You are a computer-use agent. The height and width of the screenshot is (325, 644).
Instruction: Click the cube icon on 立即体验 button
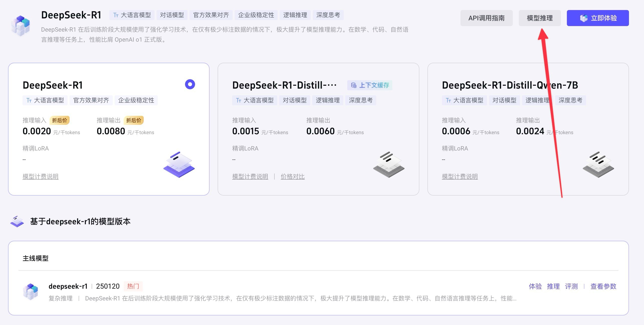(x=584, y=18)
